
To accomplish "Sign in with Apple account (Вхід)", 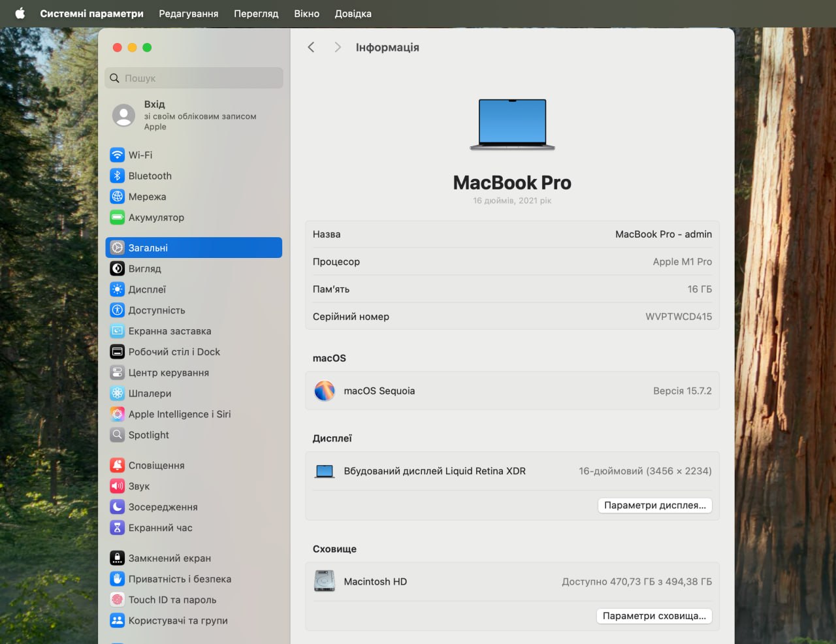I will [x=194, y=115].
